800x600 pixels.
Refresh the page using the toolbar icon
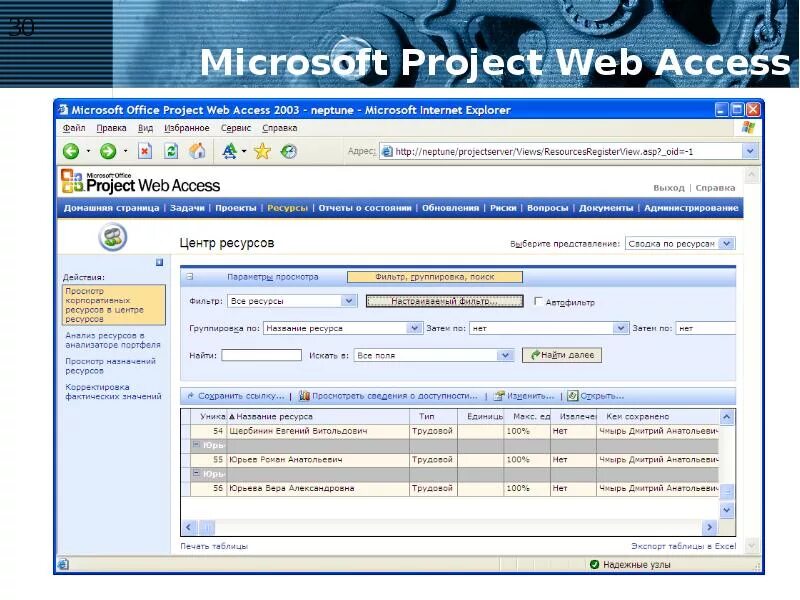tap(171, 151)
